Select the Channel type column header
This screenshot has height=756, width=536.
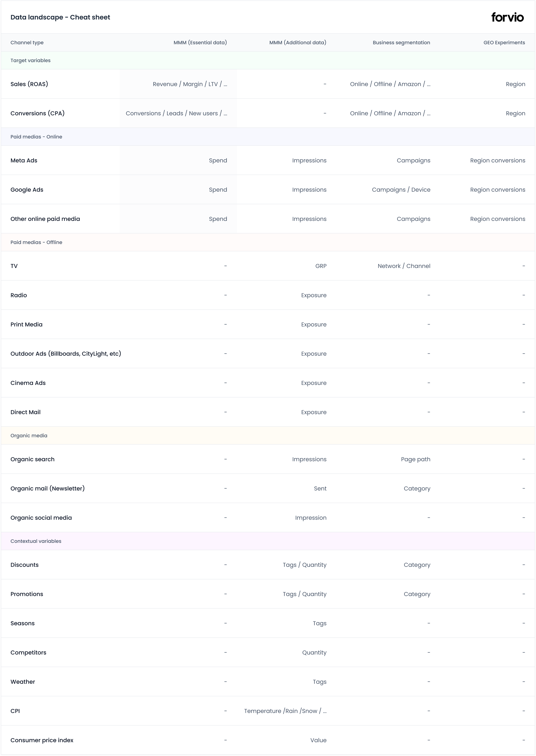[27, 43]
